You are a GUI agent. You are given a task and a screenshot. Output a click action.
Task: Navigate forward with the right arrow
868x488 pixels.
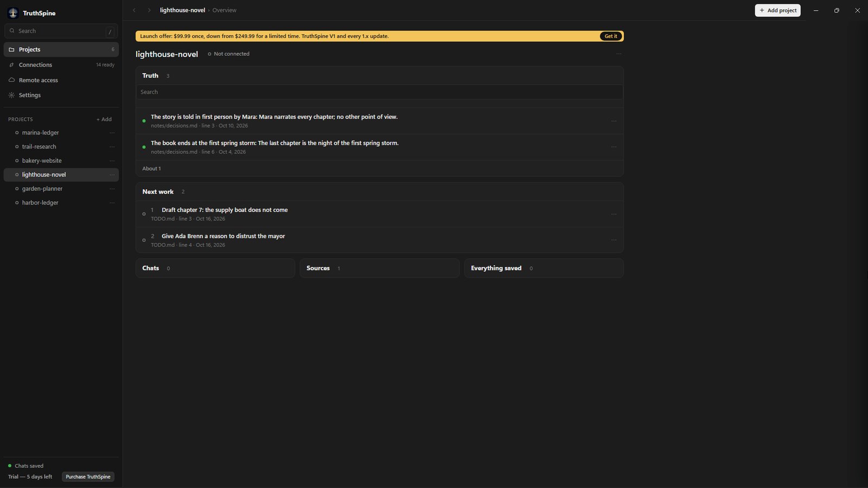(x=149, y=10)
